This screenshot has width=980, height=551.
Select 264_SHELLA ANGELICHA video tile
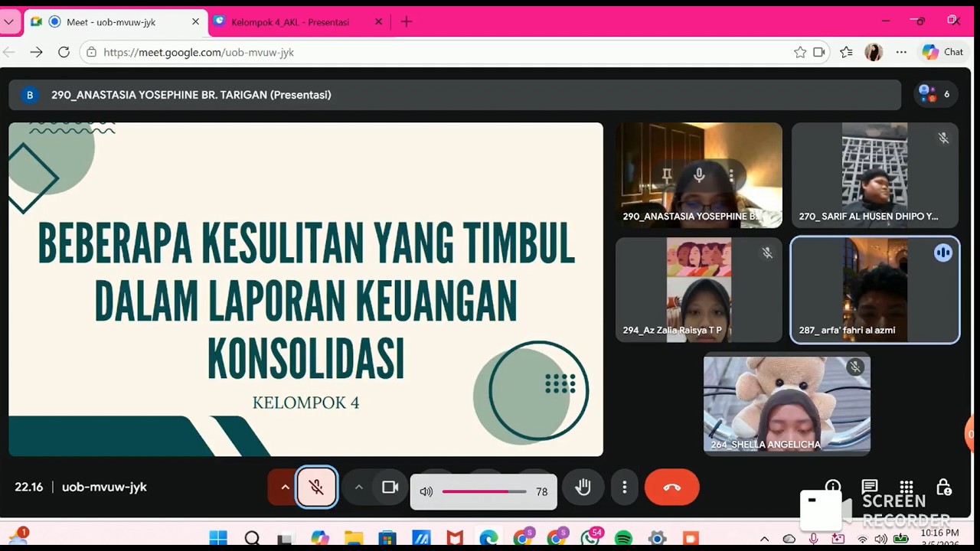pos(787,406)
